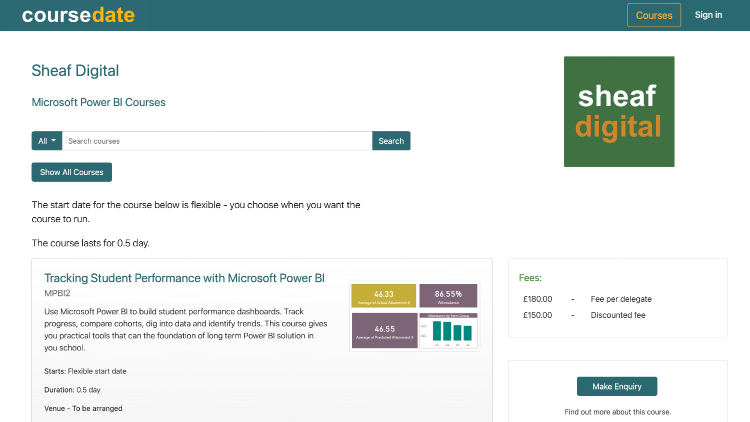Go to Sign in page

click(708, 15)
